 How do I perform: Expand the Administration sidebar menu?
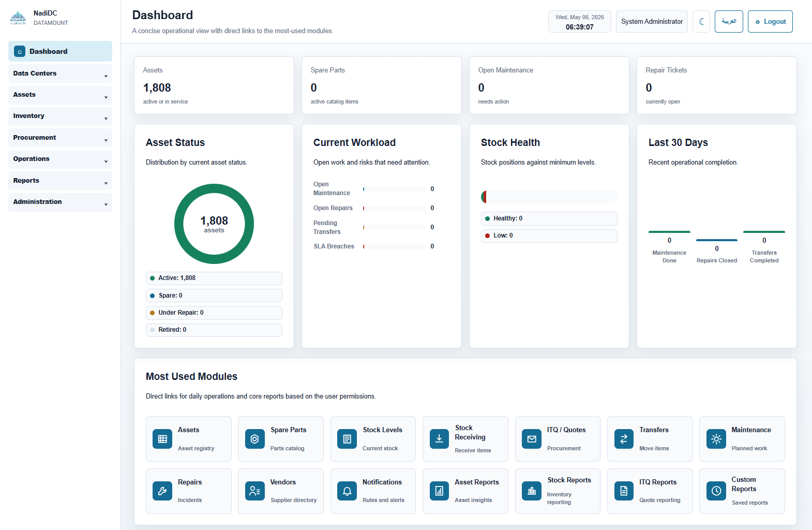pyautogui.click(x=60, y=202)
